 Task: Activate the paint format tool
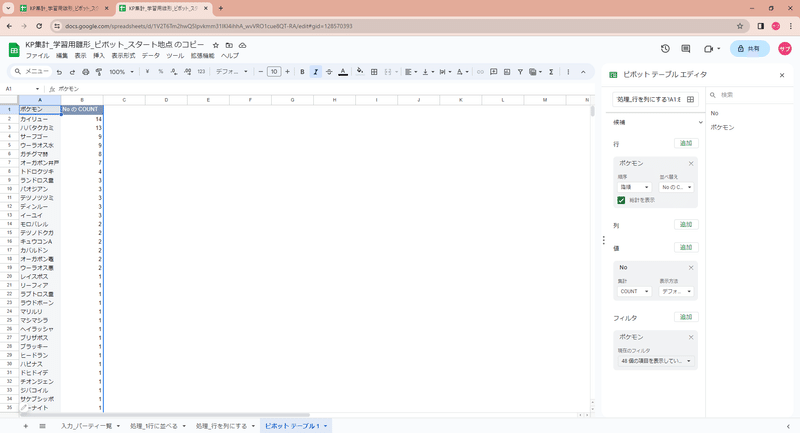(99, 72)
